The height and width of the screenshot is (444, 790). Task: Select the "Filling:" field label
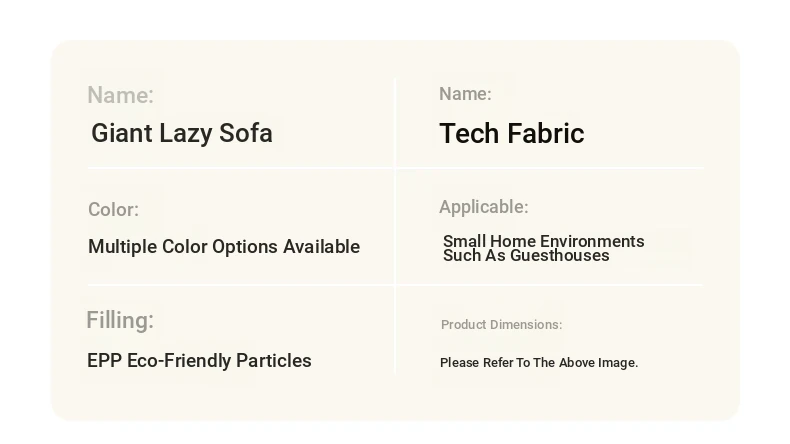(120, 321)
